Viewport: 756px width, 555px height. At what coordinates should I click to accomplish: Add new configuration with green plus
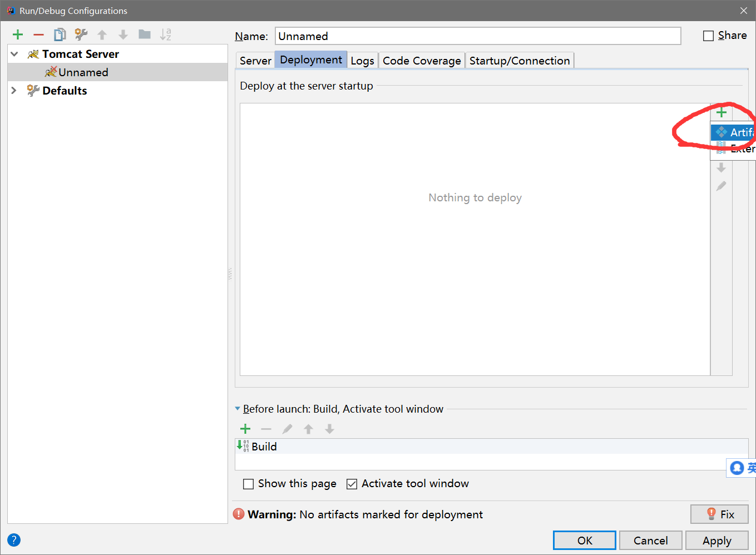(x=18, y=34)
